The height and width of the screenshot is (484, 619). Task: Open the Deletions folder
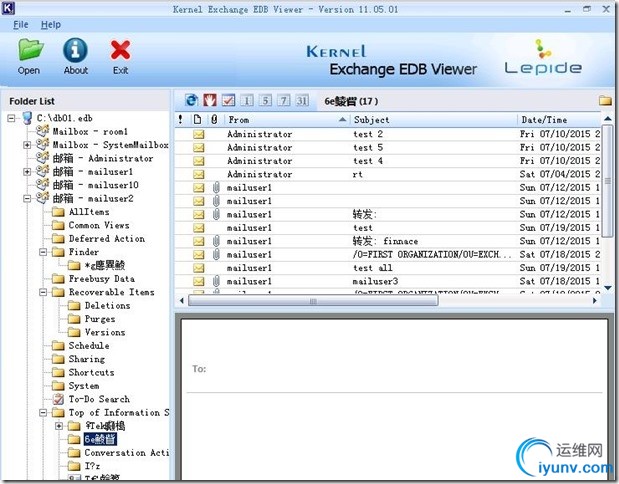(107, 306)
